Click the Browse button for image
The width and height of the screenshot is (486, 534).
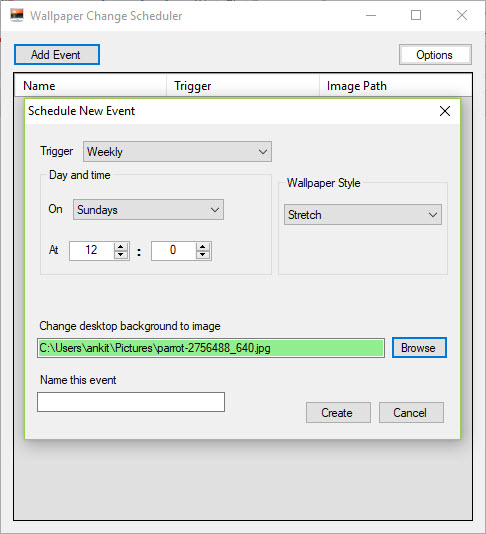click(419, 348)
